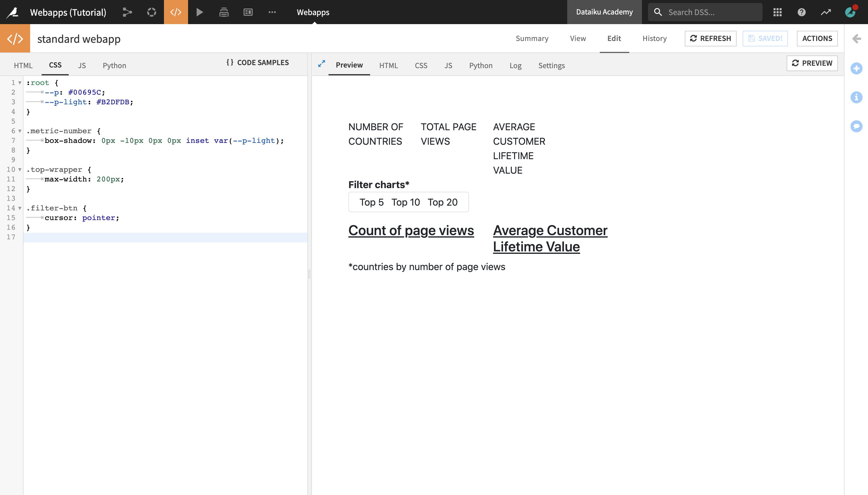Image resolution: width=868 pixels, height=495 pixels.
Task: Open the activity trend icon
Action: pos(826,12)
